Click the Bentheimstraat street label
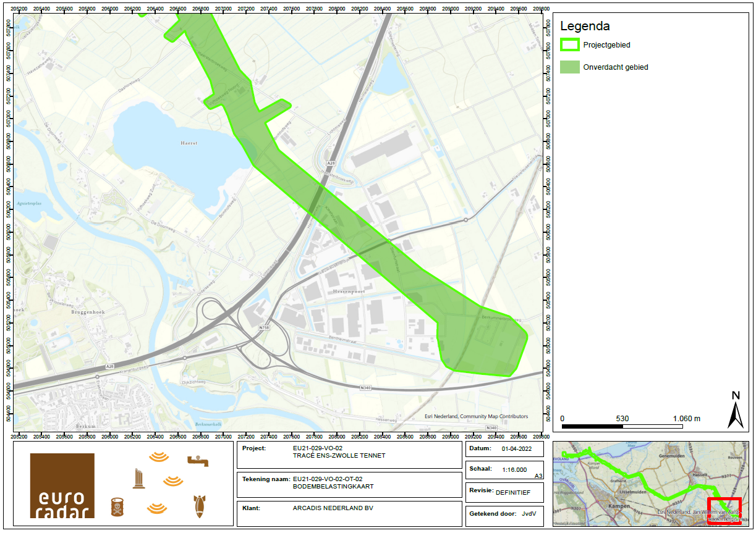Screen dimensions: 756x533 tap(344, 338)
